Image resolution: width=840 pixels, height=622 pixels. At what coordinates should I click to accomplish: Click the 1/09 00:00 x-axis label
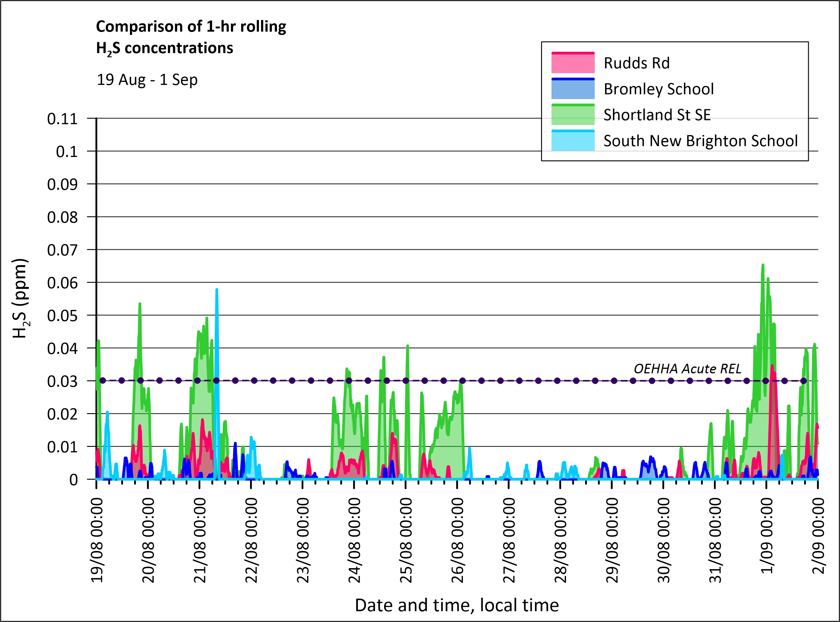pos(767,535)
